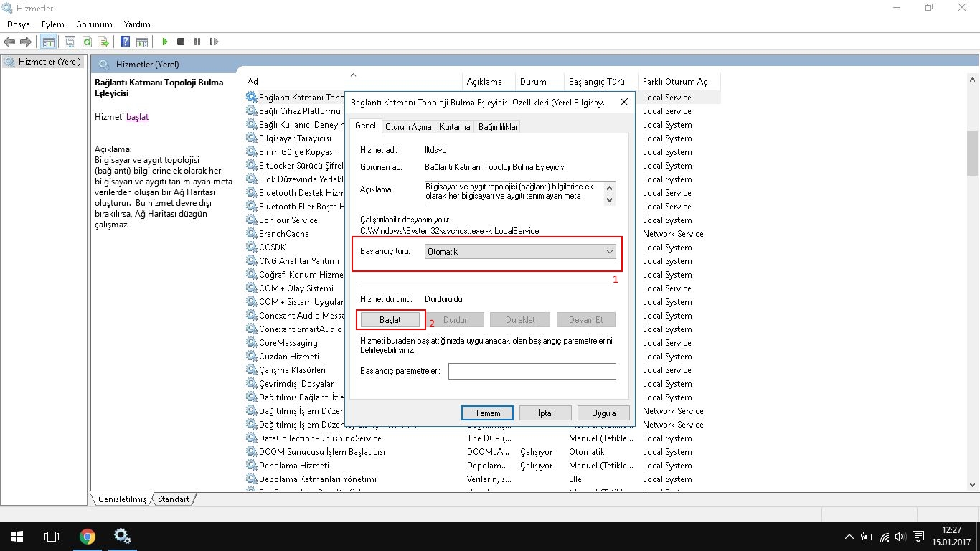Open the Wi-Fi network tray icon
The image size is (980, 551).
(x=885, y=537)
